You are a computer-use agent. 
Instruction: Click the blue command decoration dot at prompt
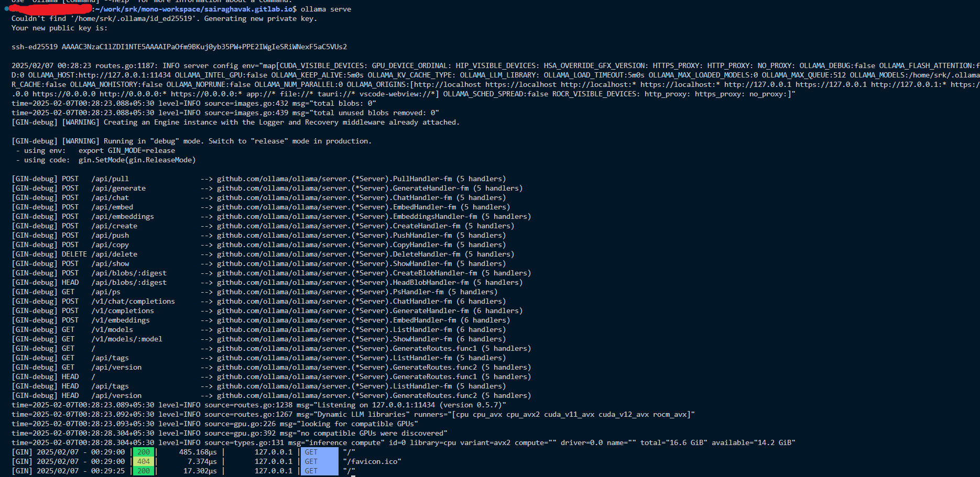6,9
